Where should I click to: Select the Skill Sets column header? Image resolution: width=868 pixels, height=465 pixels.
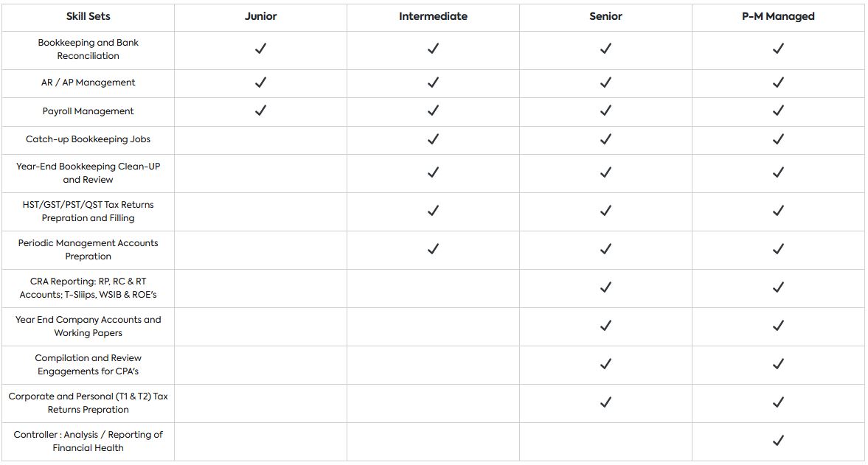click(88, 16)
